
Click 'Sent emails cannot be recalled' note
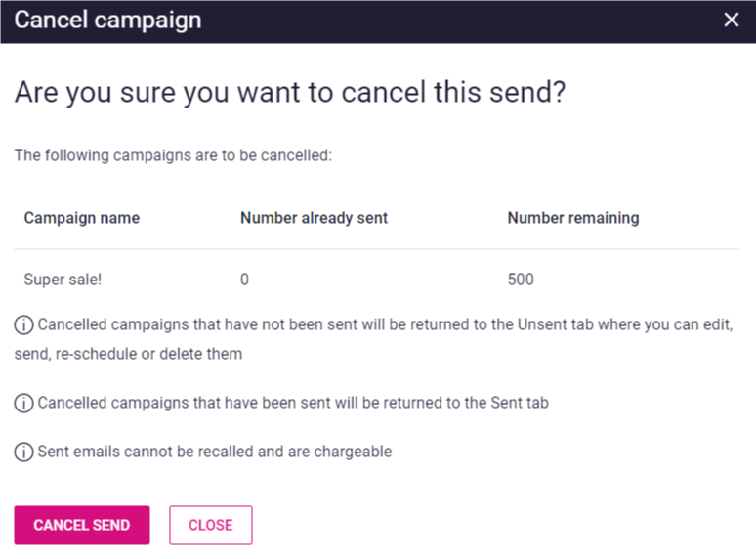(215, 451)
